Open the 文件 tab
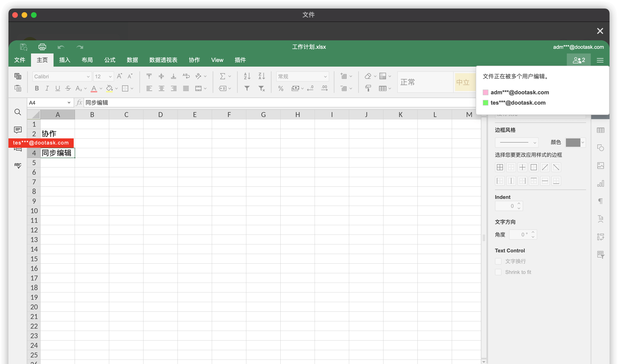This screenshot has width=618, height=364. [20, 60]
